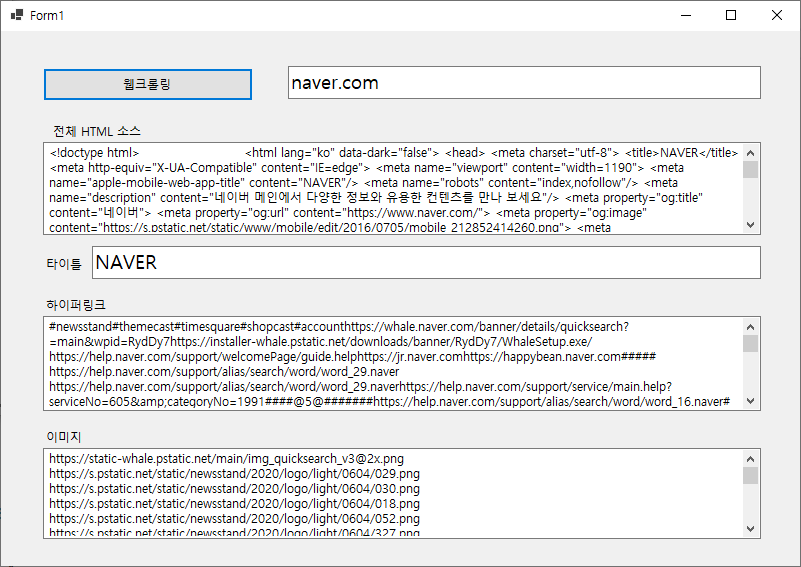The height and width of the screenshot is (567, 801).
Task: Click the 이미지 list scrollbar thumb
Action: (x=750, y=476)
